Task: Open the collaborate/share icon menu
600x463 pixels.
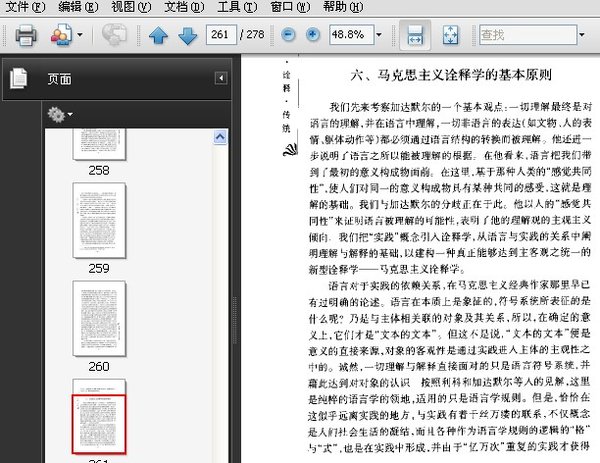Action: [62, 36]
